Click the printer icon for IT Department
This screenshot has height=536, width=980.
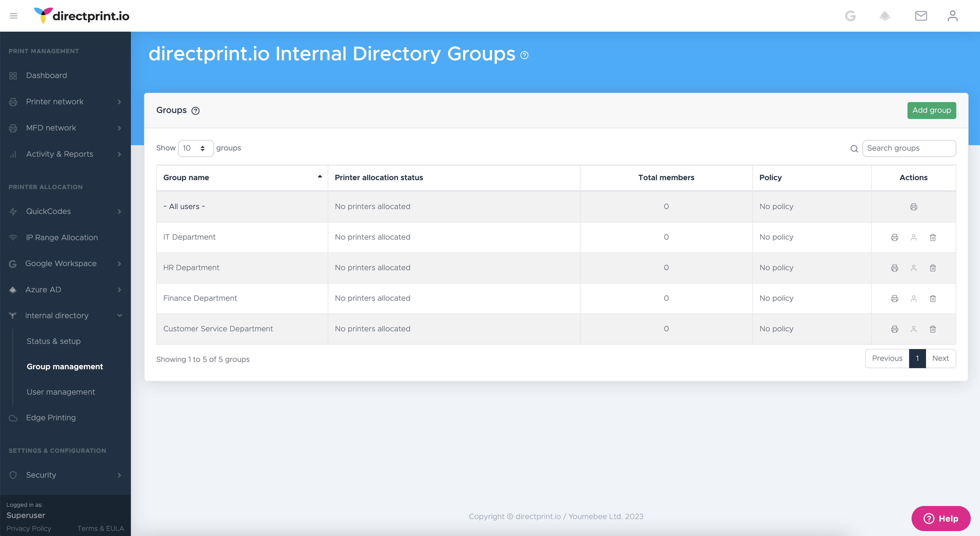tap(894, 237)
